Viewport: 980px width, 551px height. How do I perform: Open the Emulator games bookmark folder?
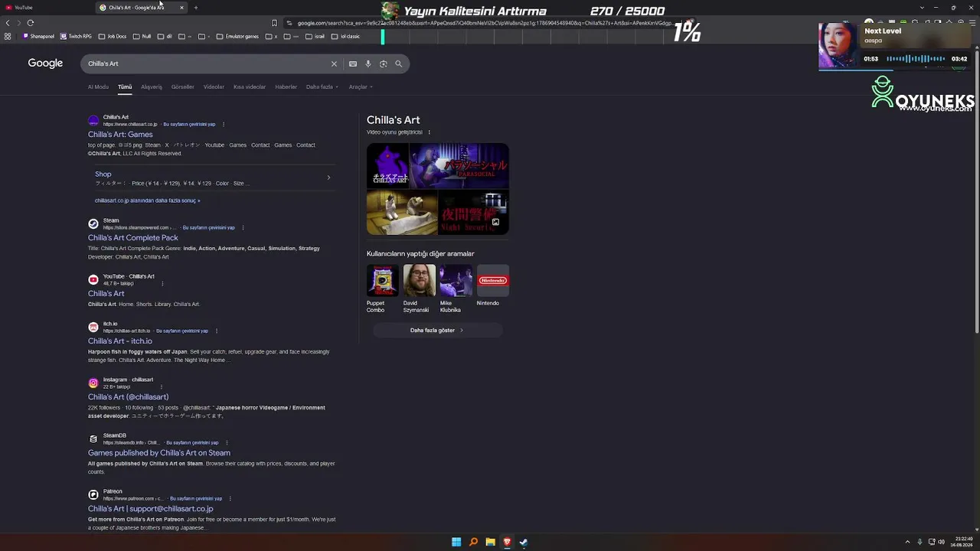pyautogui.click(x=237, y=36)
